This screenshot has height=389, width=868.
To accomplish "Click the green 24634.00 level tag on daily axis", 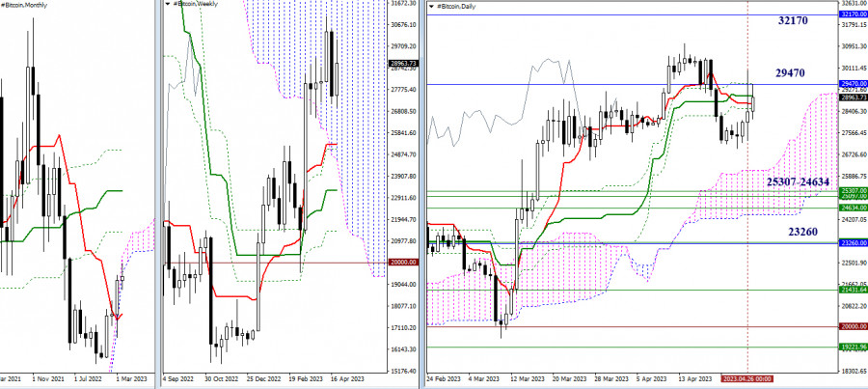I will [853, 208].
